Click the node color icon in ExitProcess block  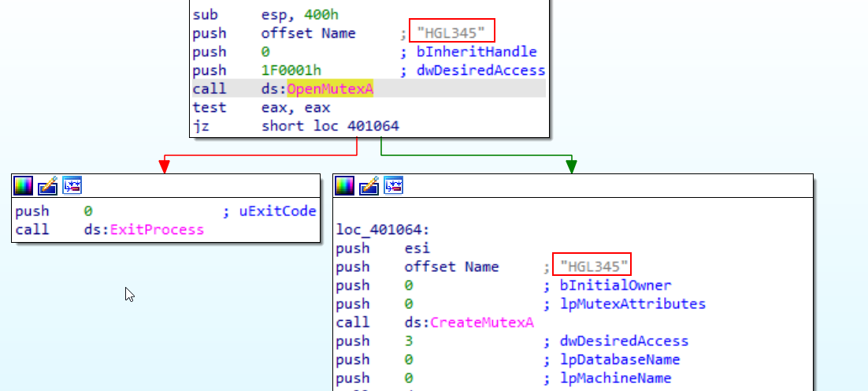click(24, 185)
